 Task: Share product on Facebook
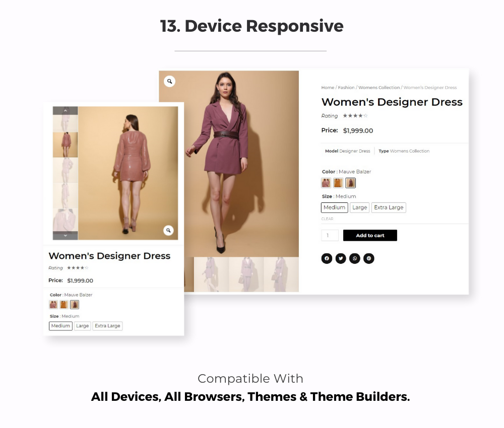pos(327,258)
